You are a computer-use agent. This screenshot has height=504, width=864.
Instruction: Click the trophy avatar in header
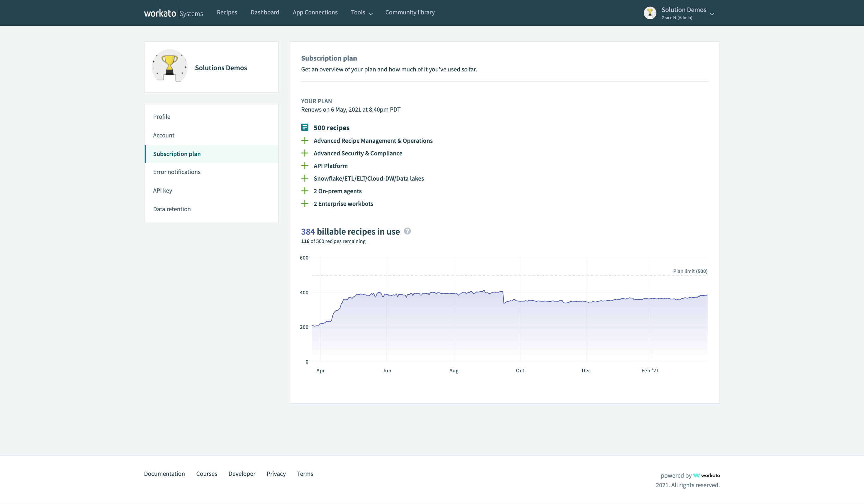tap(650, 13)
